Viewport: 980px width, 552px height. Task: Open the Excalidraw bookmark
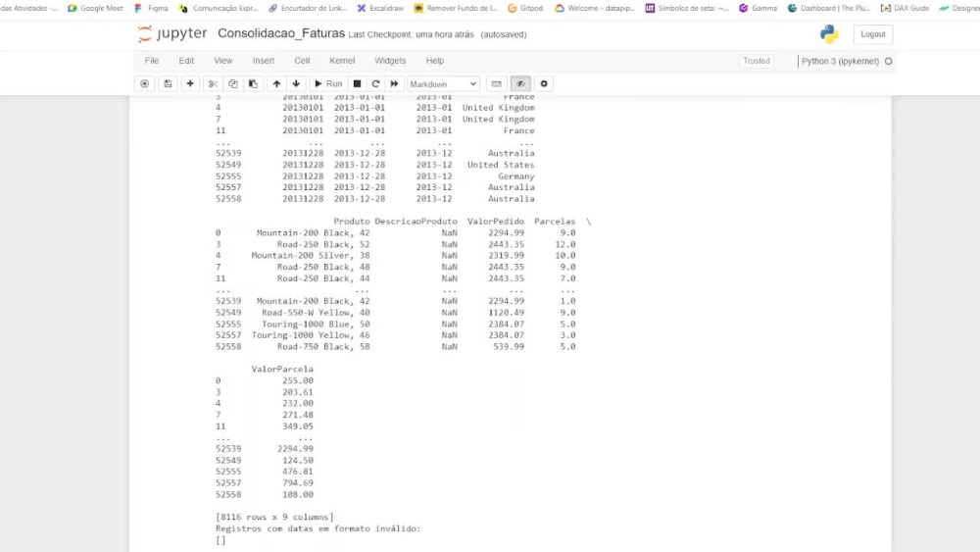(x=380, y=8)
